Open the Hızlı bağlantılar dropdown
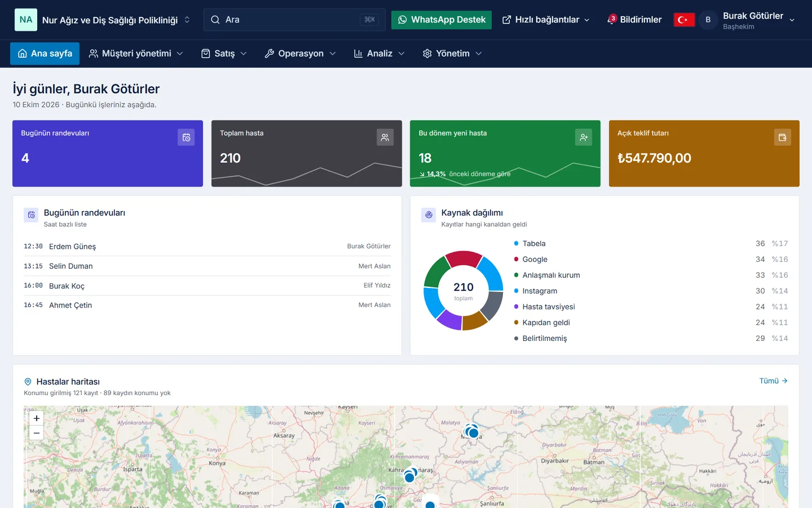The height and width of the screenshot is (508, 812). point(546,20)
